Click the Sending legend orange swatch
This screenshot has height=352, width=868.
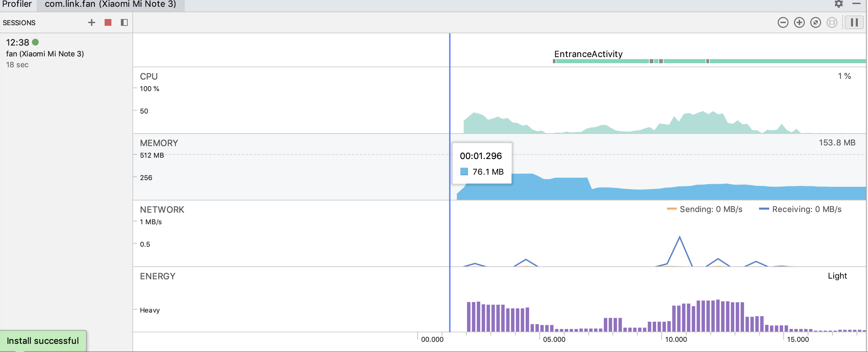pyautogui.click(x=672, y=209)
